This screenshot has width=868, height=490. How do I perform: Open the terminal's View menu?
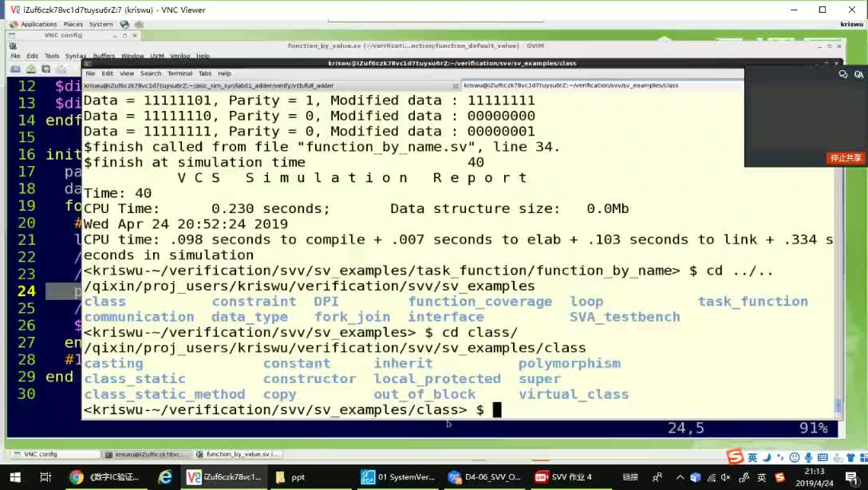pos(127,73)
